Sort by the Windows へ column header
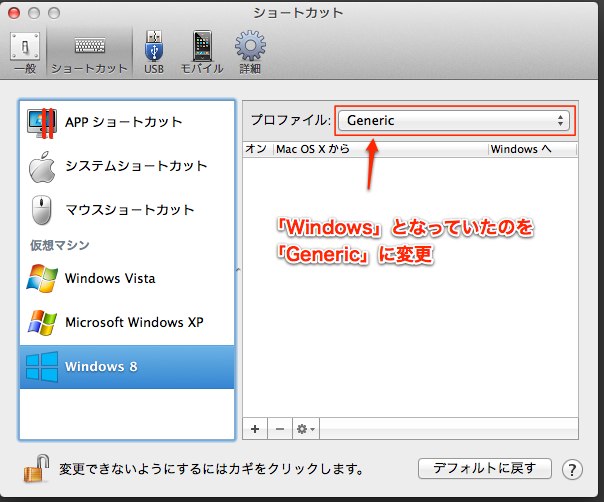 533,149
